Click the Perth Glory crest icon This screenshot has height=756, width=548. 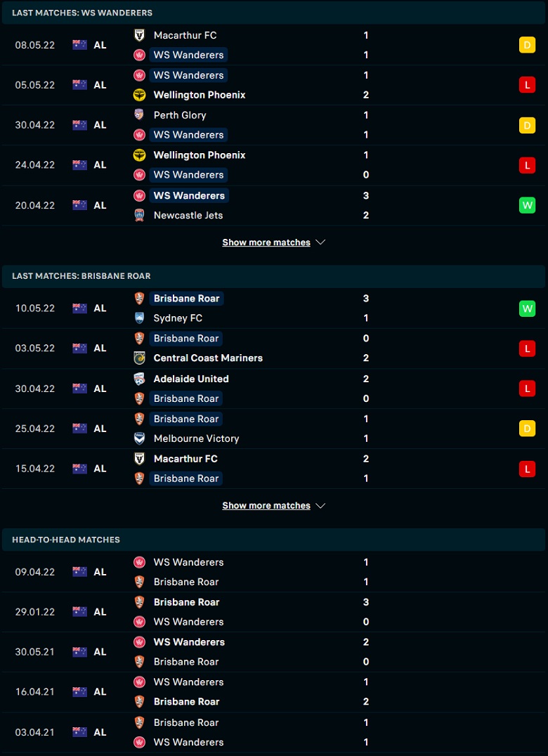[139, 115]
